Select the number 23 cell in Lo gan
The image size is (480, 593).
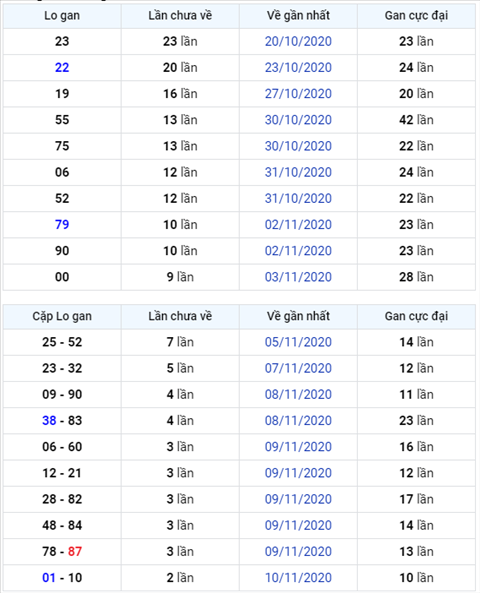[x=62, y=41]
